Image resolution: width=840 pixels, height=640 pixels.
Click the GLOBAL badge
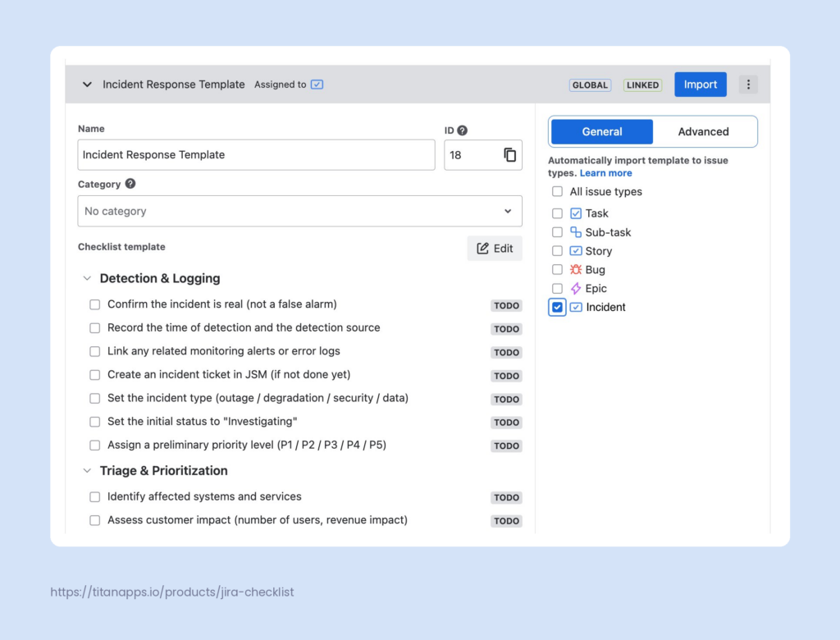tap(590, 85)
